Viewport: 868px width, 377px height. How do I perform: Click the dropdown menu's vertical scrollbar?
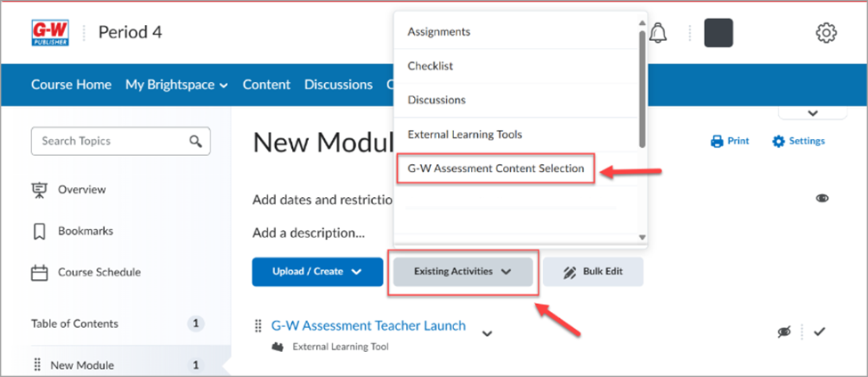click(x=642, y=89)
